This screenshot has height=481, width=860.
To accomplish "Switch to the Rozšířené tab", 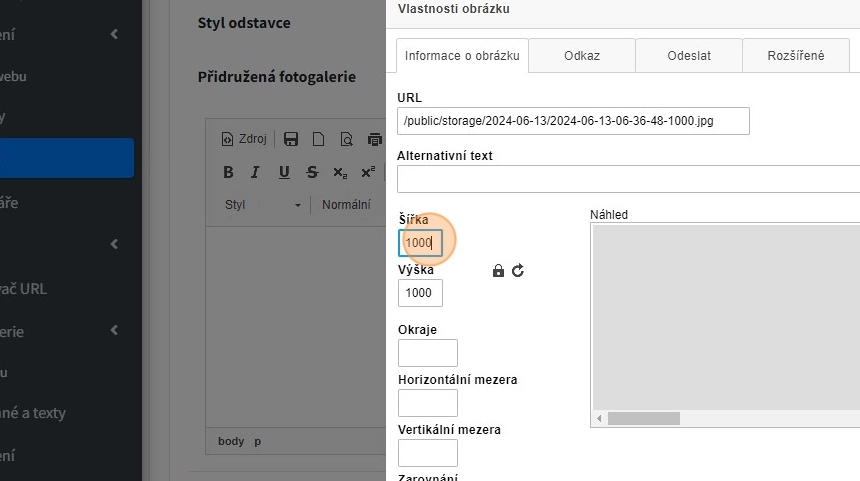I will [795, 56].
